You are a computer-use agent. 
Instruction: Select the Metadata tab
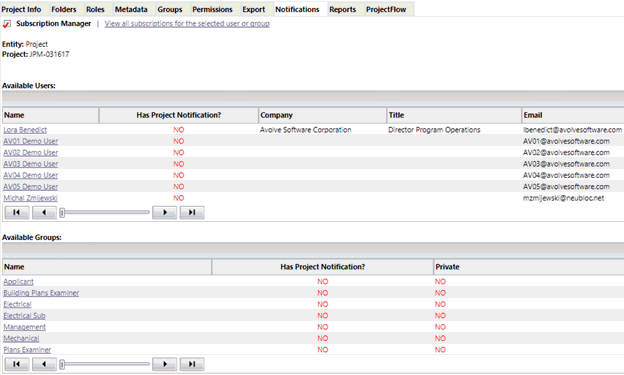point(131,9)
